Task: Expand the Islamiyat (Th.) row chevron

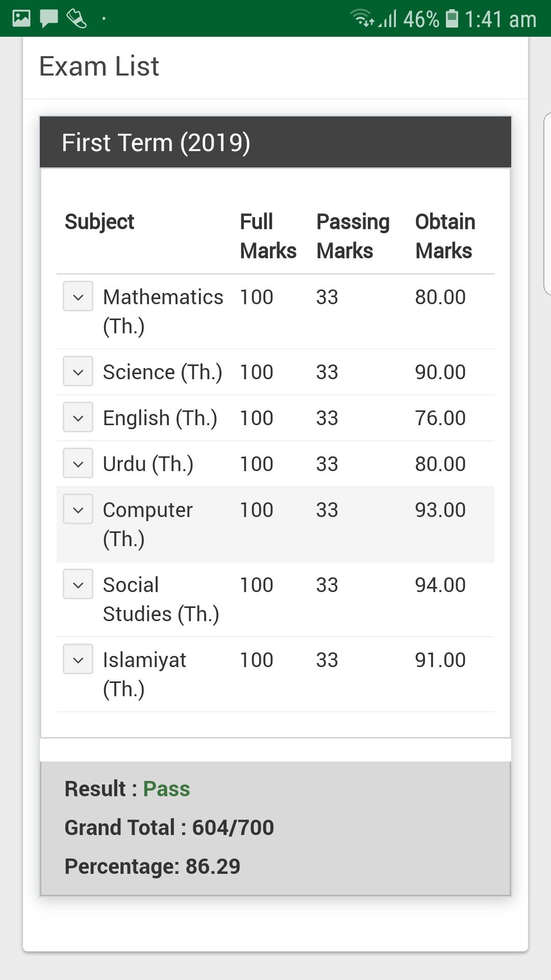Action: [x=78, y=659]
